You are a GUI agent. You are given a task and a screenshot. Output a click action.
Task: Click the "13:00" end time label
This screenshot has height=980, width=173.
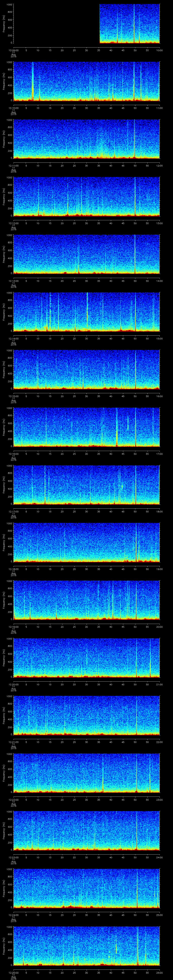pyautogui.click(x=159, y=223)
